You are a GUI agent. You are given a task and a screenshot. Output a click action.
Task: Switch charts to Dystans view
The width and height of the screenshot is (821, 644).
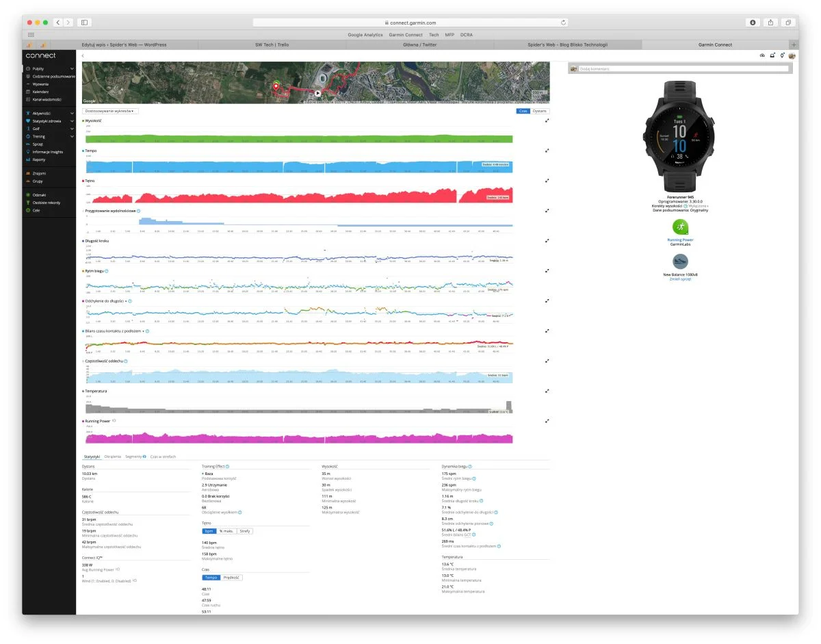pos(540,111)
